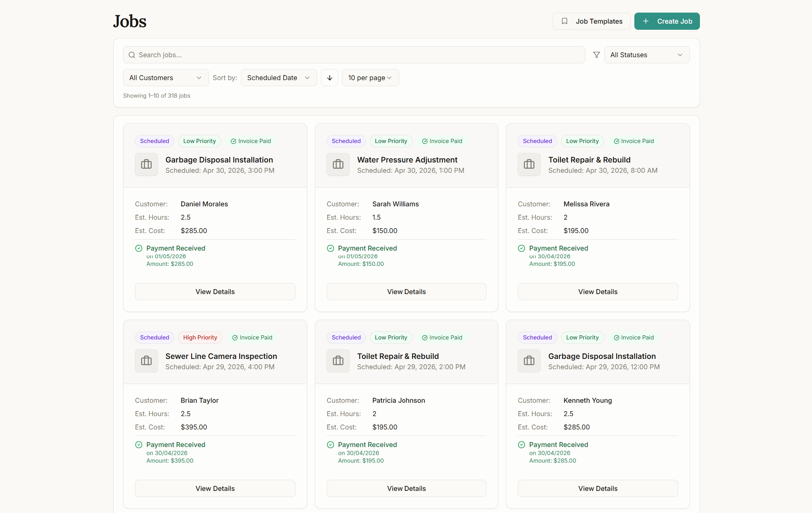Image resolution: width=812 pixels, height=513 pixels.
Task: Click customer name Melissa Rivera
Action: tap(586, 204)
